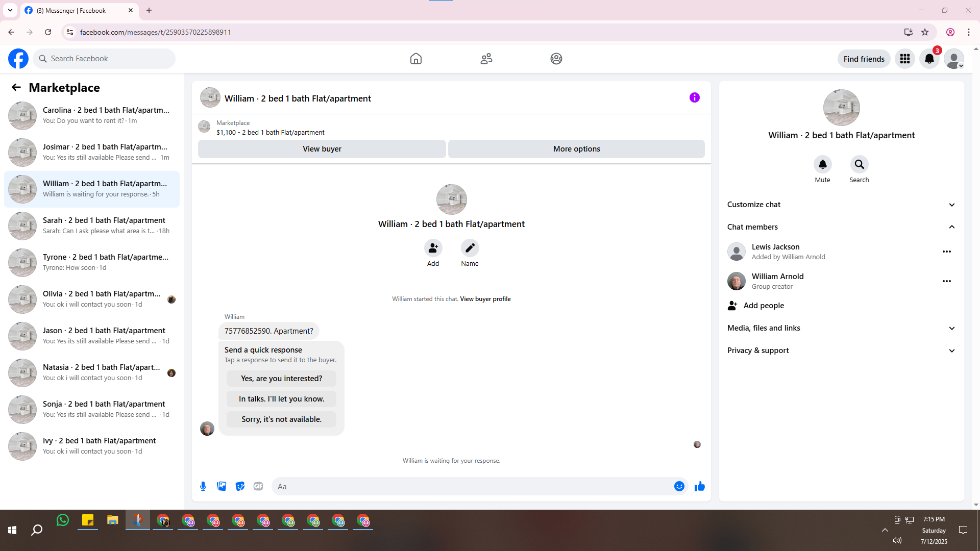Open the Friends tab in top navigation
This screenshot has width=980, height=551.
486,59
